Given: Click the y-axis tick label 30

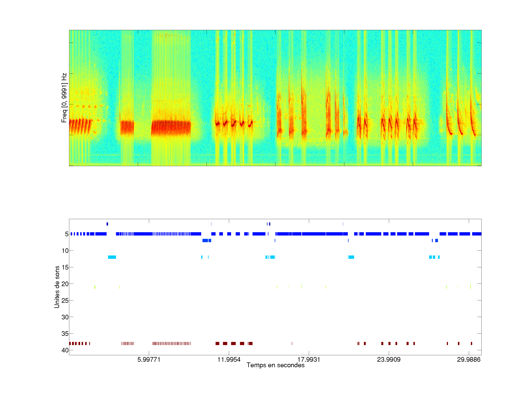Looking at the screenshot, I should pos(65,317).
